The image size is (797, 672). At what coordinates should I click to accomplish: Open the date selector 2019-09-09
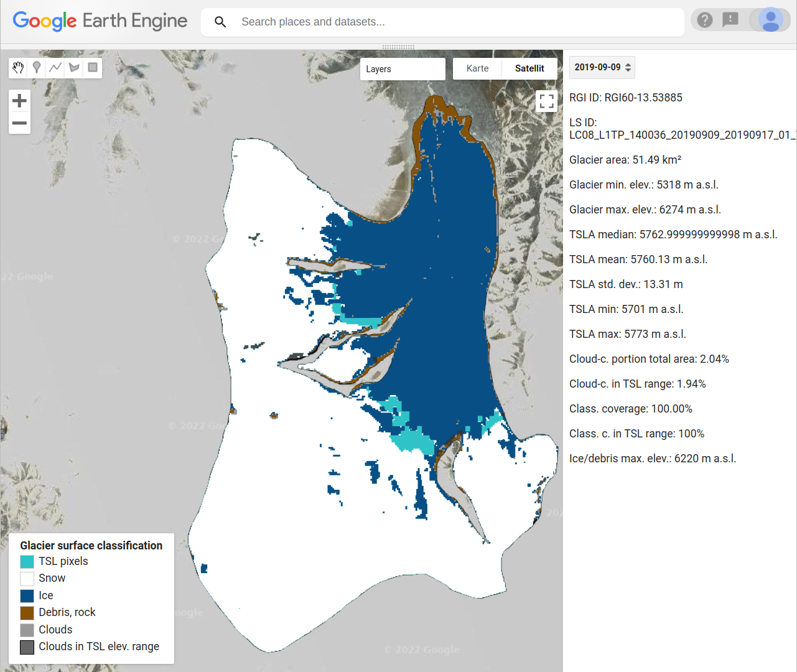(602, 67)
